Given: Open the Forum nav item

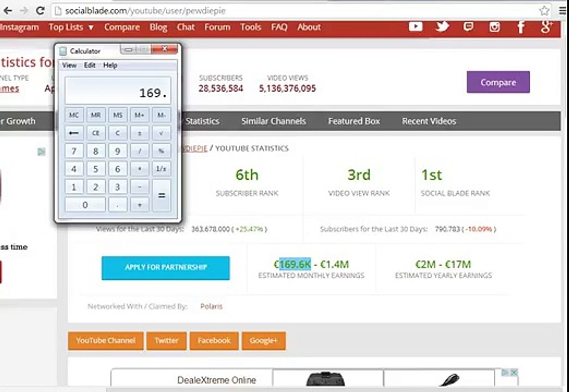Looking at the screenshot, I should [x=217, y=27].
